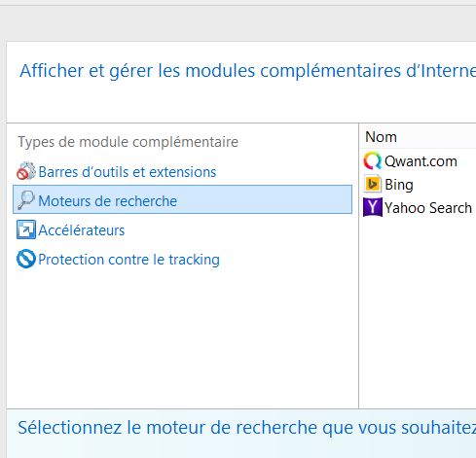
Task: Click the Accélérateurs arrow icon
Action: coord(26,229)
